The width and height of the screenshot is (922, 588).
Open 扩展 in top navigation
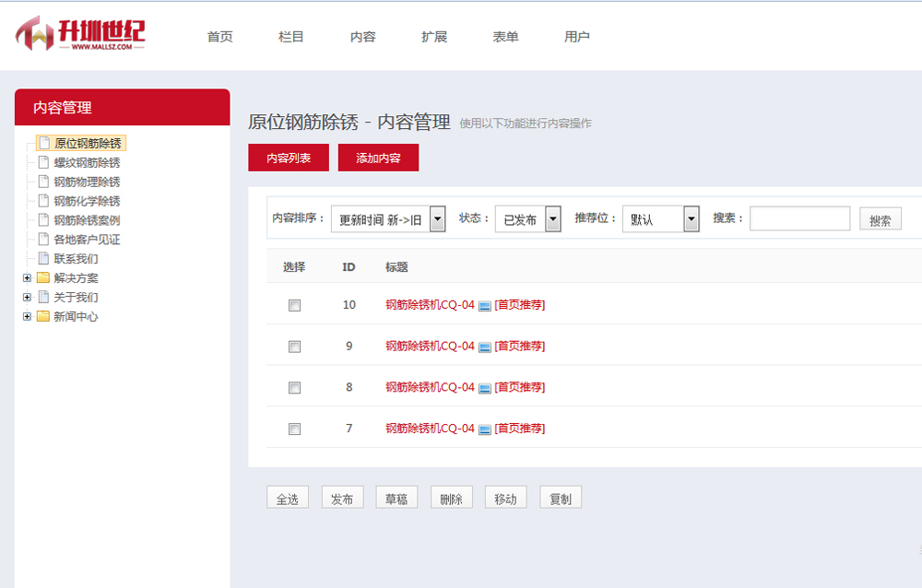pyautogui.click(x=434, y=37)
